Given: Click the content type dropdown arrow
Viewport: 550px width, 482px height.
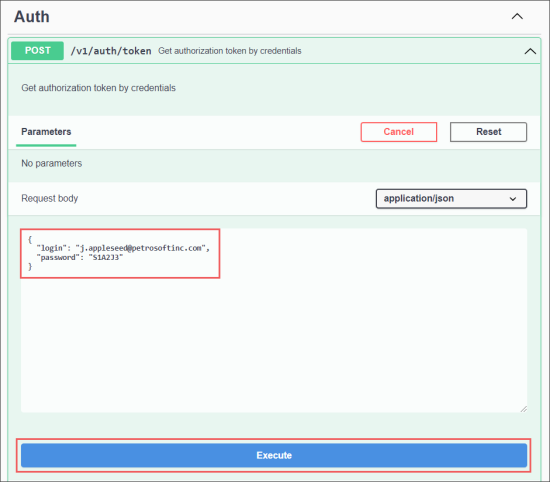Looking at the screenshot, I should tap(512, 199).
